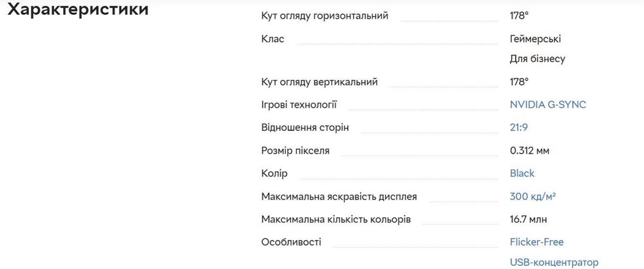Image resolution: width=644 pixels, height=269 pixels.
Task: Click the Ігрові технології label
Action: click(299, 105)
